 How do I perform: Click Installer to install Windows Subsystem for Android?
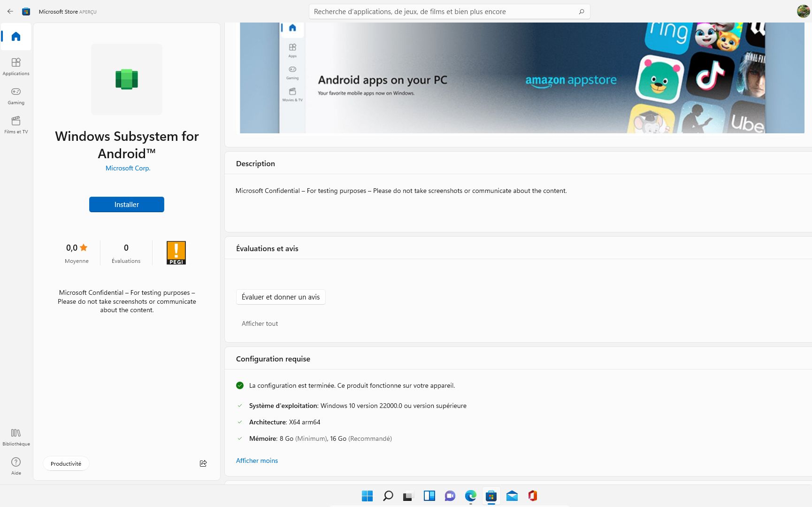(126, 204)
